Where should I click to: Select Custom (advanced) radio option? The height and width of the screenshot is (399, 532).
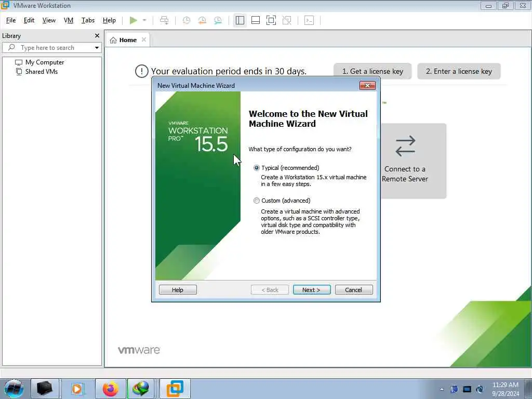257,201
